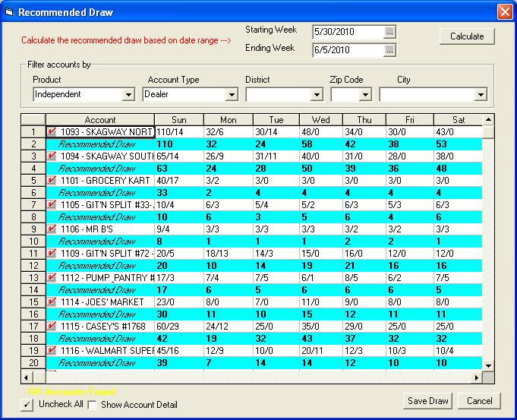The width and height of the screenshot is (517, 420).
Task: Uncheck the 1093 - SKAGWAY NORTH account checkmark
Action: [52, 131]
